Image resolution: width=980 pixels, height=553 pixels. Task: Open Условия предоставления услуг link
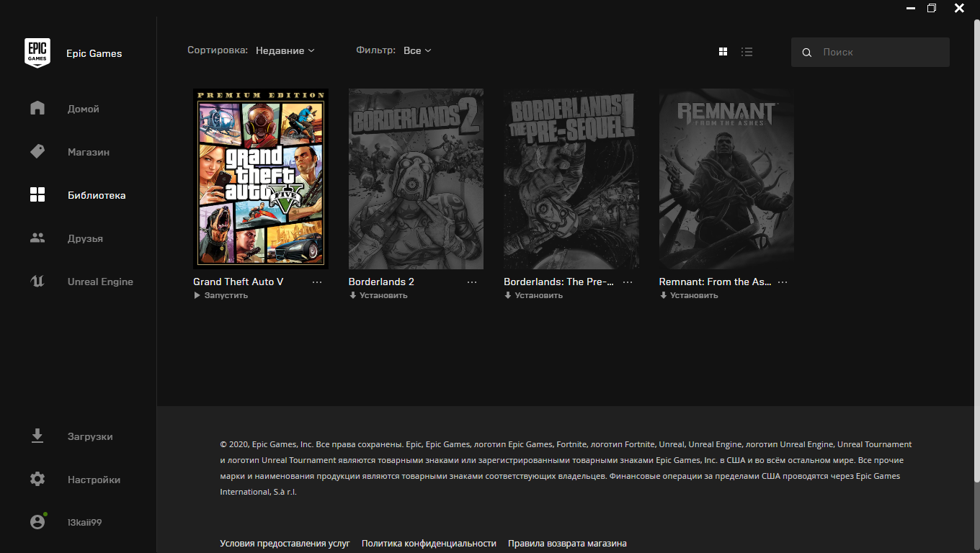(285, 544)
